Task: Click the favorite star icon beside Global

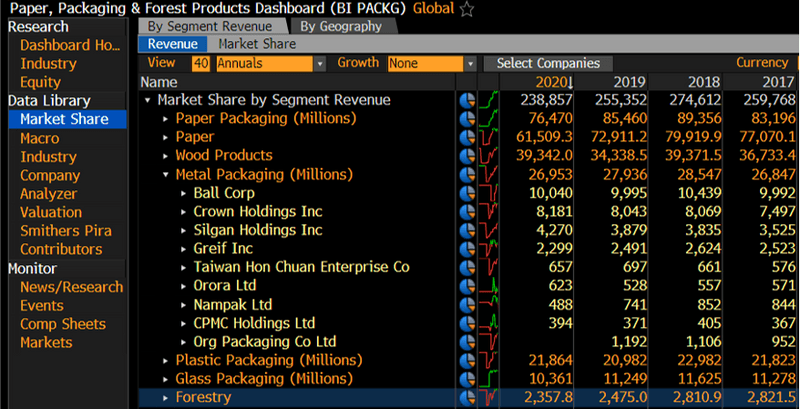Action: pos(467,9)
